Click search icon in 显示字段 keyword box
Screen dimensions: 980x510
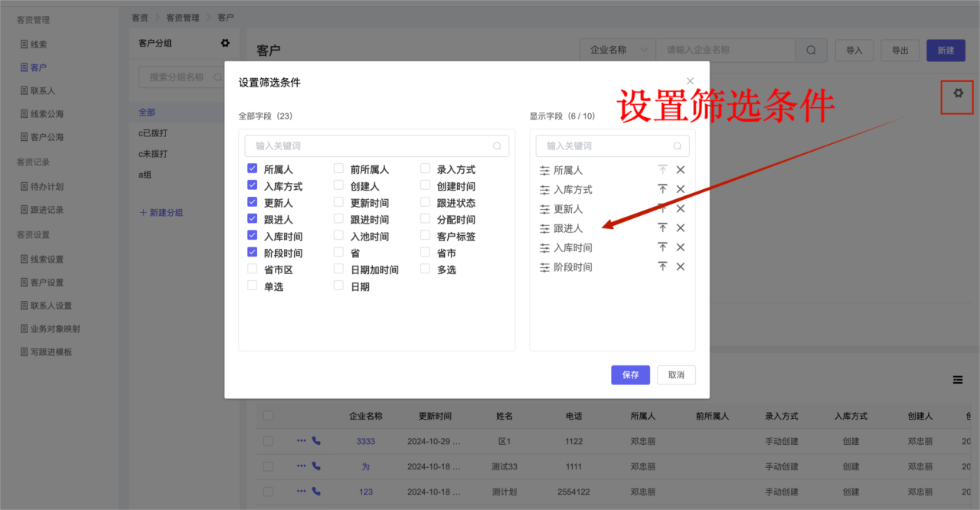pos(678,145)
